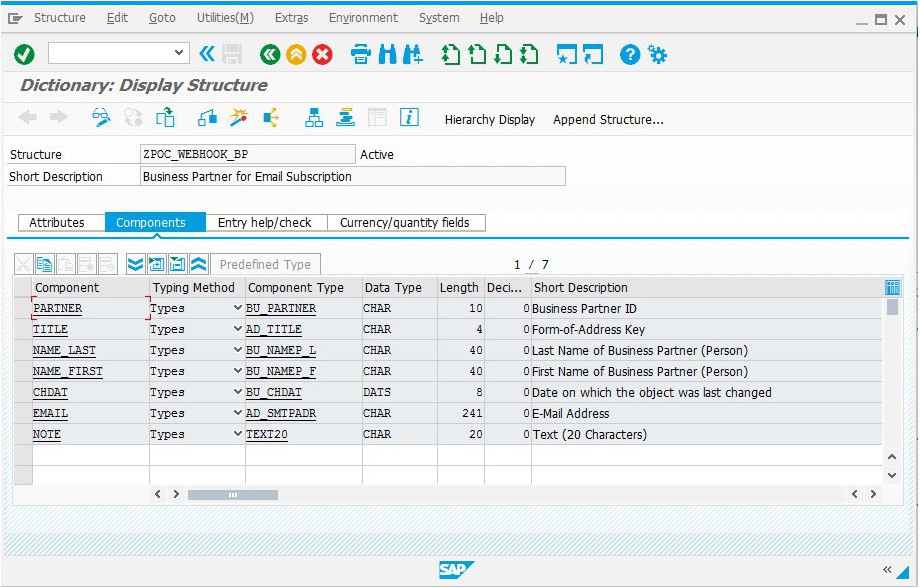Click the Structure name field ZPOC_WEBHOOK_BP
The width and height of the screenshot is (920, 588).
pos(248,154)
